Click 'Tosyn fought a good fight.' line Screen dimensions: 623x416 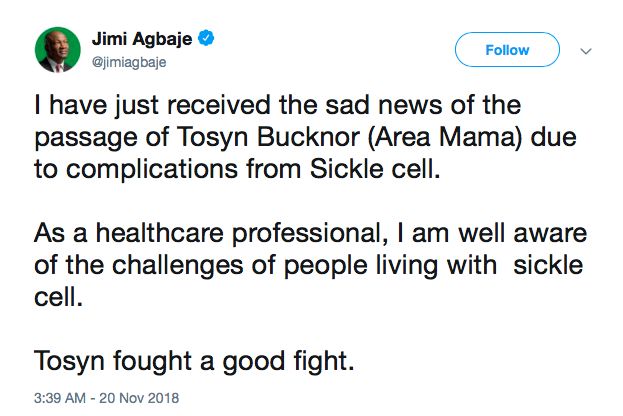coord(194,361)
